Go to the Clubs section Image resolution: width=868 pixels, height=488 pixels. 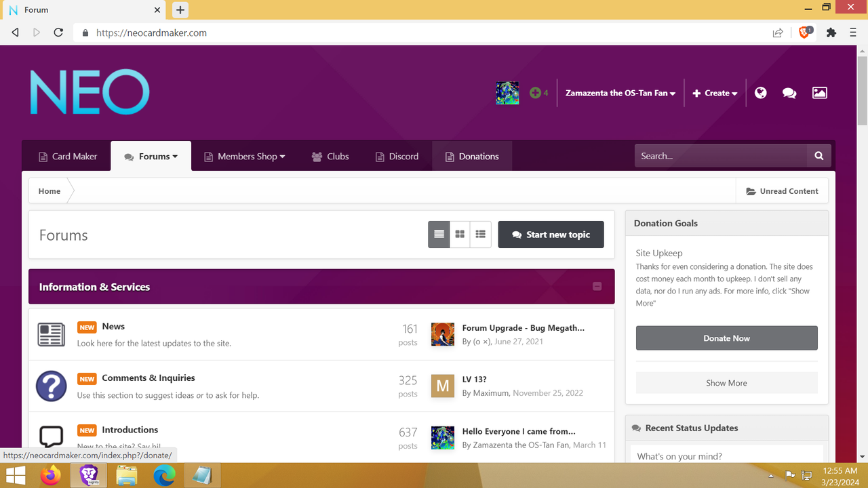330,156
